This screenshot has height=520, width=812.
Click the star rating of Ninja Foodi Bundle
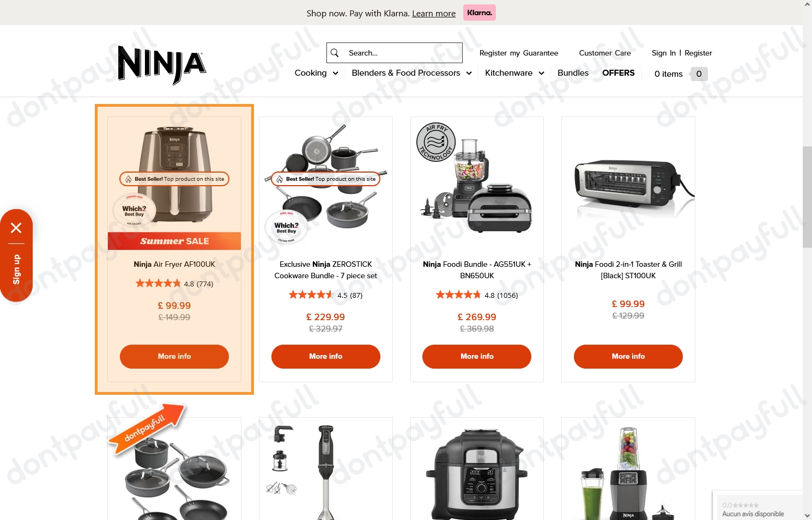point(458,295)
